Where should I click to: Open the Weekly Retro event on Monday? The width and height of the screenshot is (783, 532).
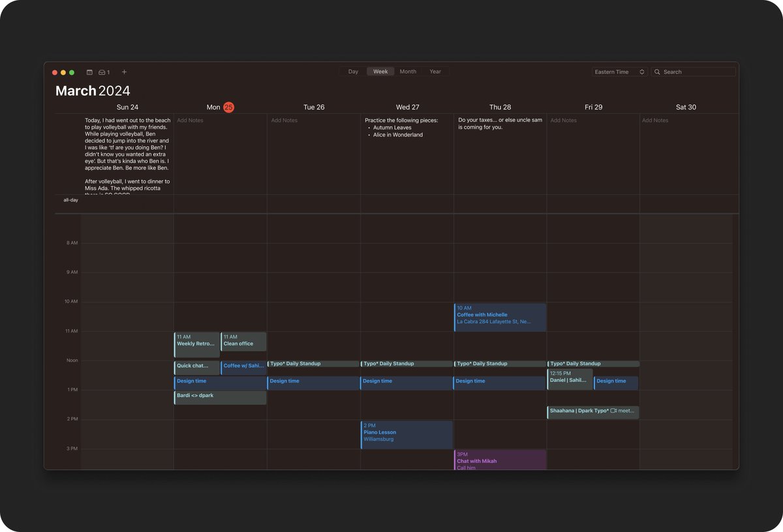[197, 344]
